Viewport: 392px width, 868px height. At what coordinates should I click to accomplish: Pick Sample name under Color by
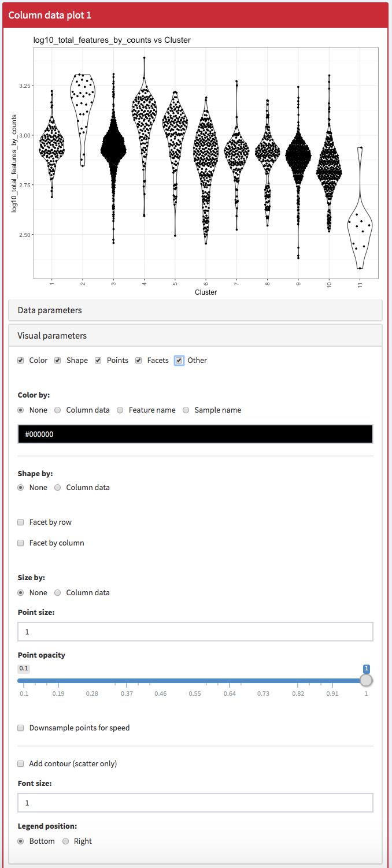[x=186, y=410]
